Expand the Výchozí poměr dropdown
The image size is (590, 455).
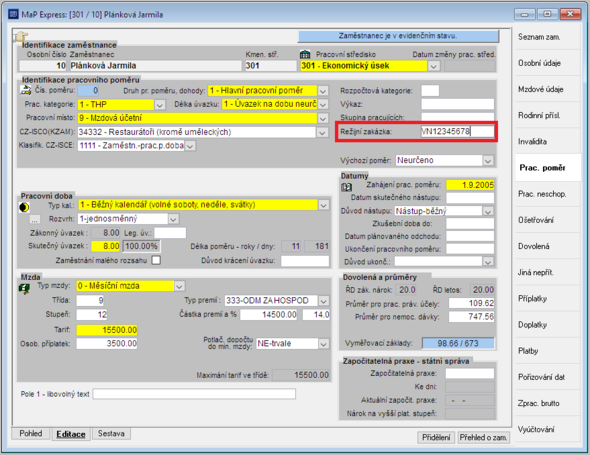[488, 161]
